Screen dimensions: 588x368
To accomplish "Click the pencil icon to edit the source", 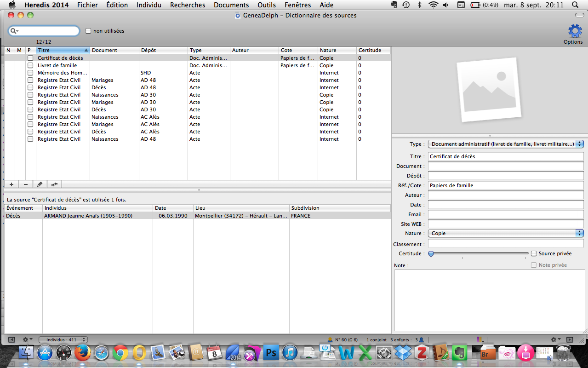I will point(40,184).
